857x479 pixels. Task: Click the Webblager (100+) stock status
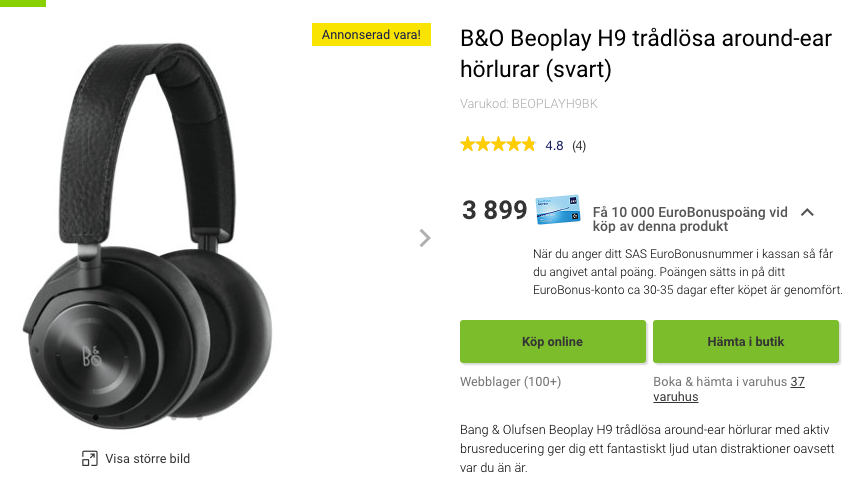click(510, 382)
